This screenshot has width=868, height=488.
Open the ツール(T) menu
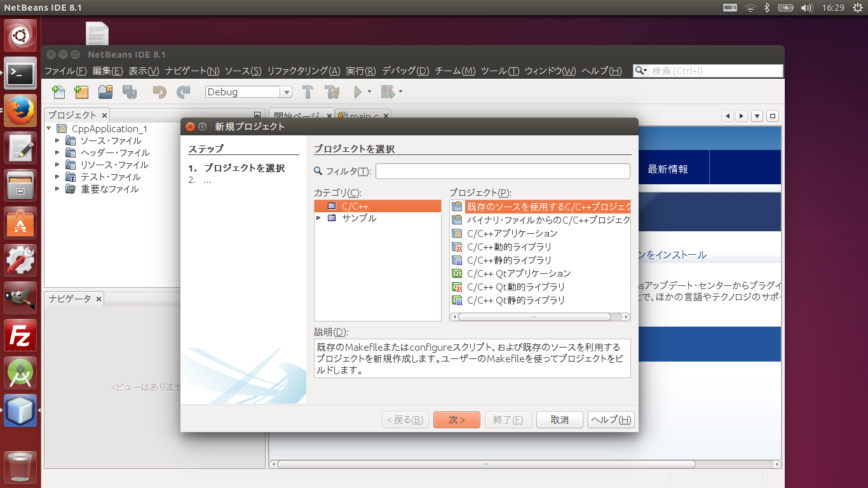(499, 71)
